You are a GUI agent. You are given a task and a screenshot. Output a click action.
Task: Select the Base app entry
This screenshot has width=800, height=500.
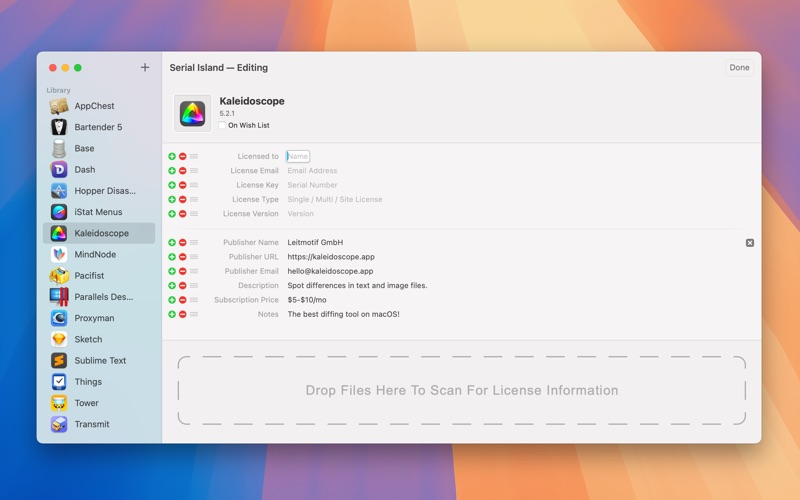pos(99,148)
